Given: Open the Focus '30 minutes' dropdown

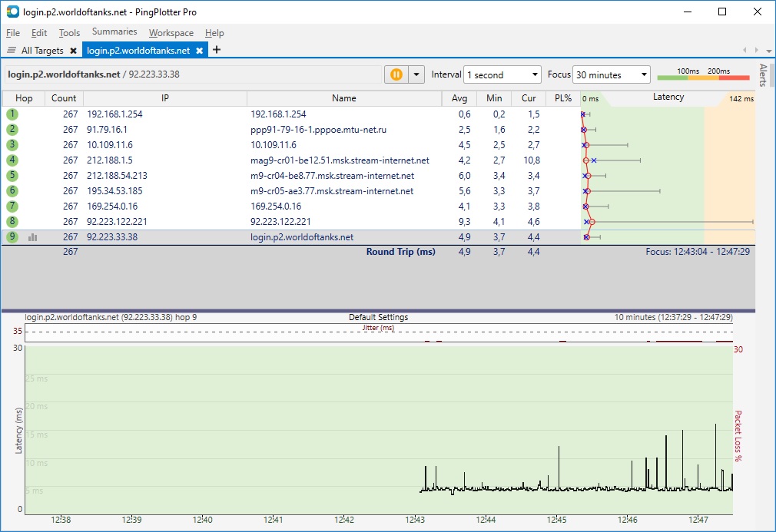Looking at the screenshot, I should coord(611,74).
